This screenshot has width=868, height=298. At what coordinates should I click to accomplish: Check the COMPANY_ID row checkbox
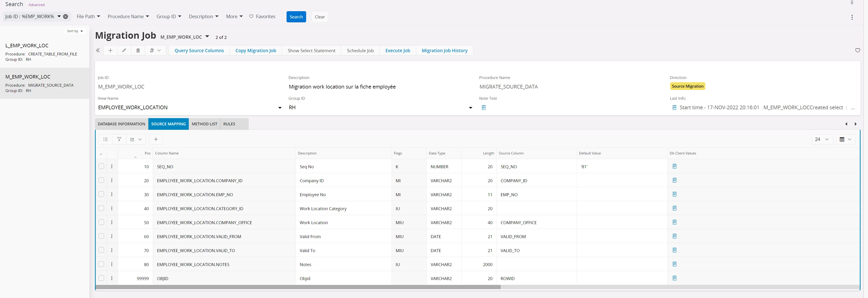click(x=101, y=180)
